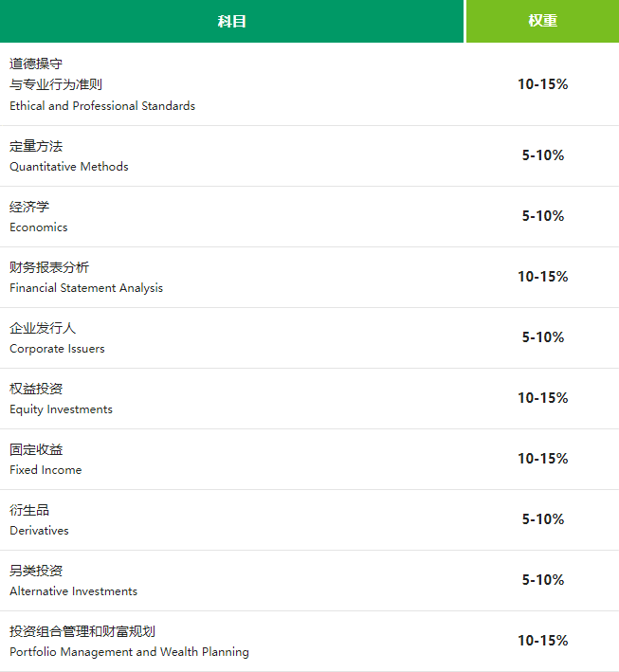Select the 衍生品 subject title
Viewport: 619px width, 672px height.
[x=29, y=510]
